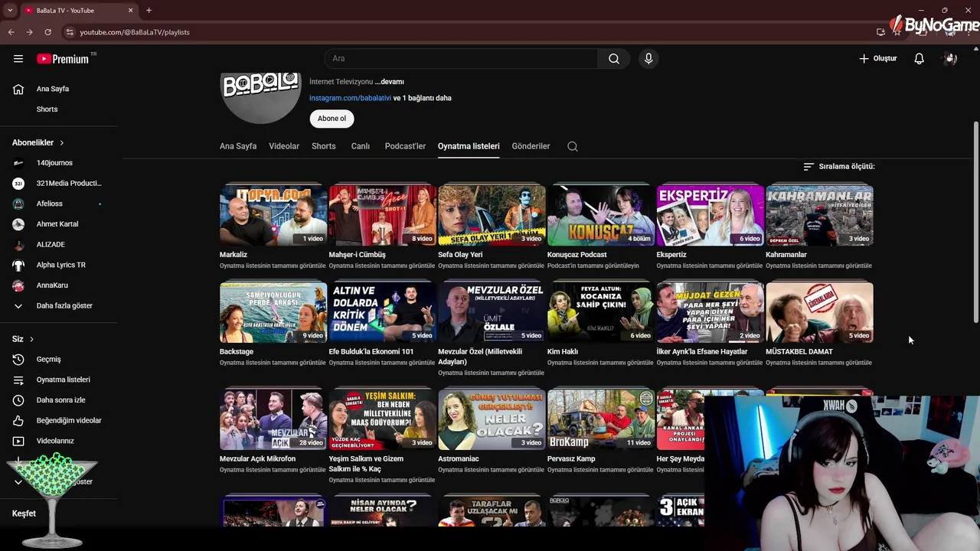Switch to the Podcast'ler tab

click(405, 146)
